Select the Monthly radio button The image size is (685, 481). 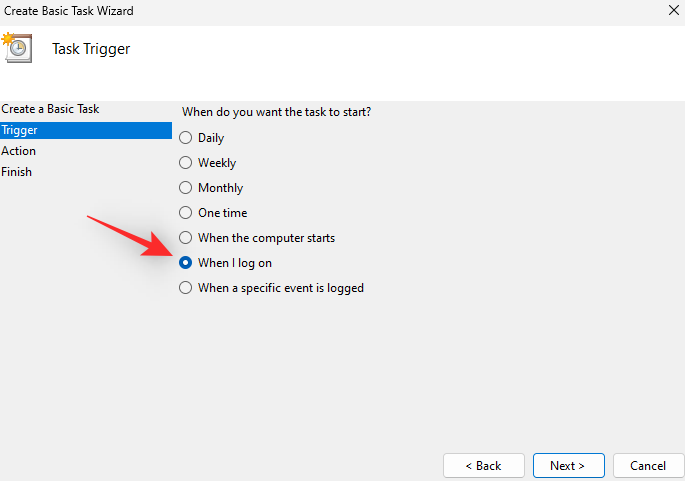click(185, 187)
